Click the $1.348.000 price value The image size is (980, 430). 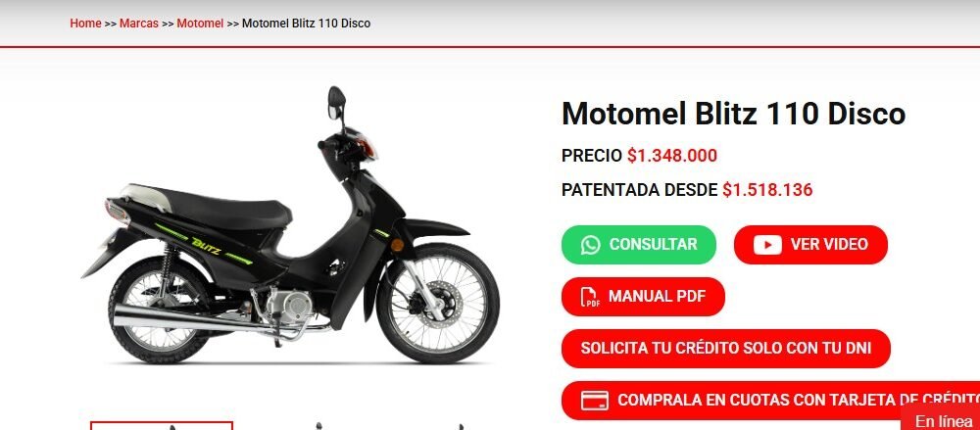coord(672,156)
